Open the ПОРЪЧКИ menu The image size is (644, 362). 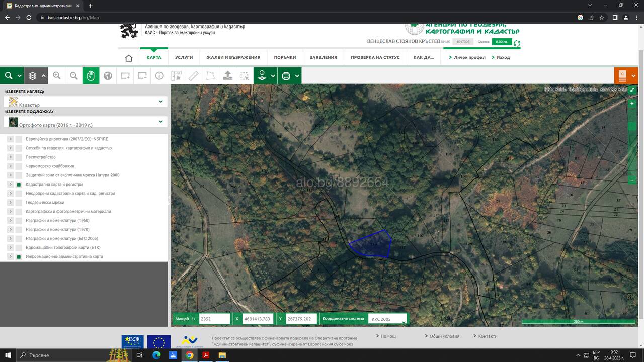pos(285,58)
